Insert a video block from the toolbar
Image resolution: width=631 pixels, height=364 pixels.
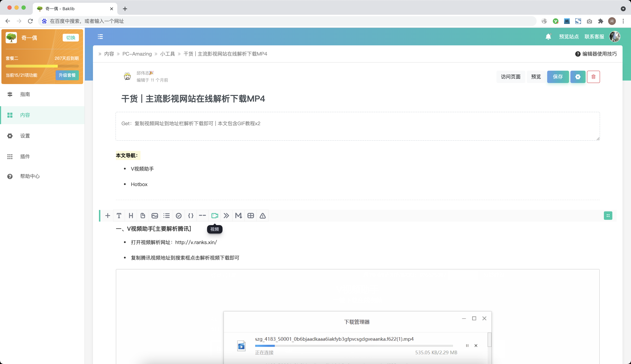click(214, 215)
